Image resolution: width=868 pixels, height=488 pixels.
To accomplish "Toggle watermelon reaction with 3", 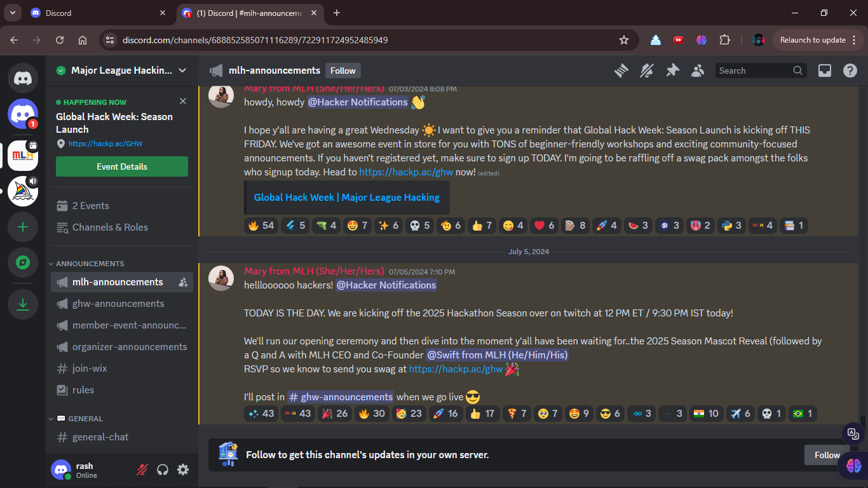I will click(638, 226).
